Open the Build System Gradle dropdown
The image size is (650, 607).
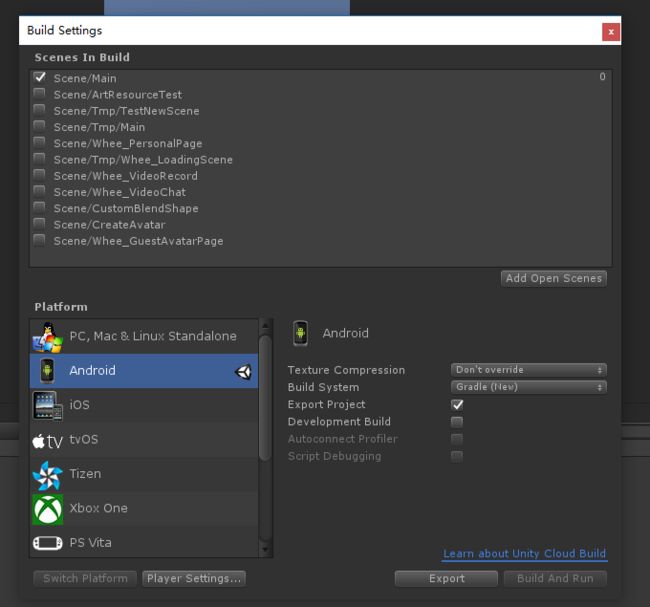pos(529,387)
